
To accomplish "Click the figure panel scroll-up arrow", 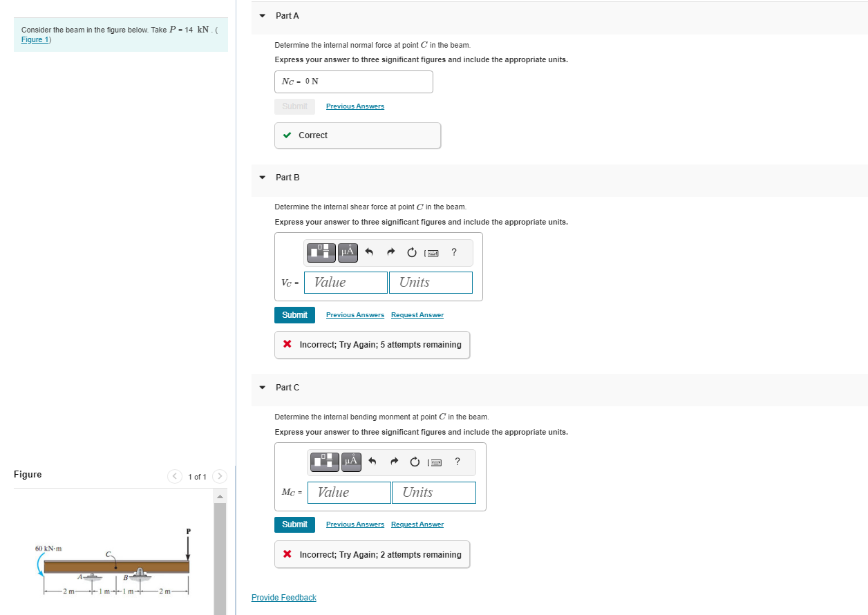I will pyautogui.click(x=220, y=496).
